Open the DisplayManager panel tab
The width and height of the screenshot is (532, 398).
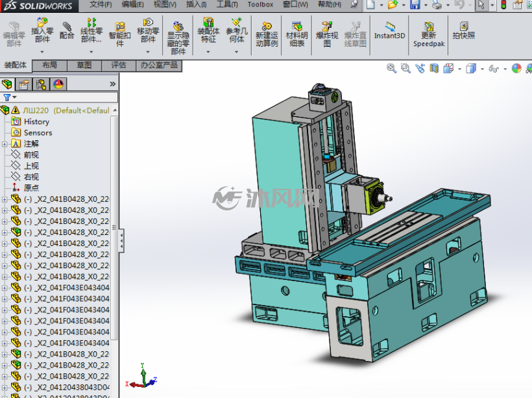[x=58, y=84]
